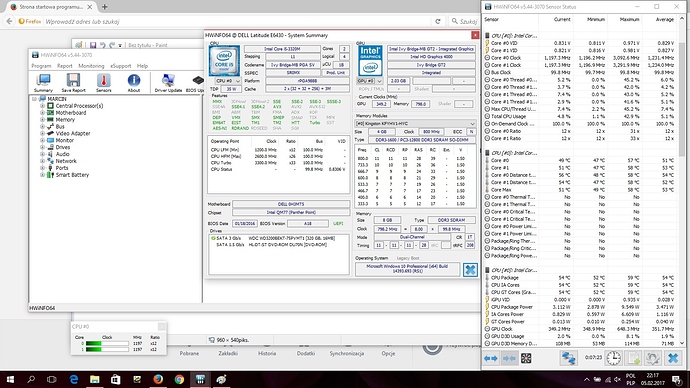Show hidden tray icons chevron
This screenshot has height=388, width=690.
[x=587, y=379]
